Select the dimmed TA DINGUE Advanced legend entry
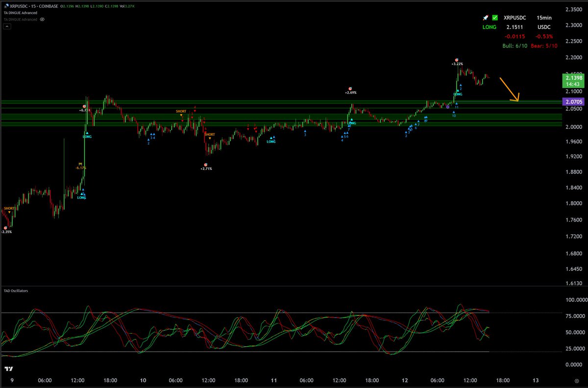The image size is (588, 388). 21,19
